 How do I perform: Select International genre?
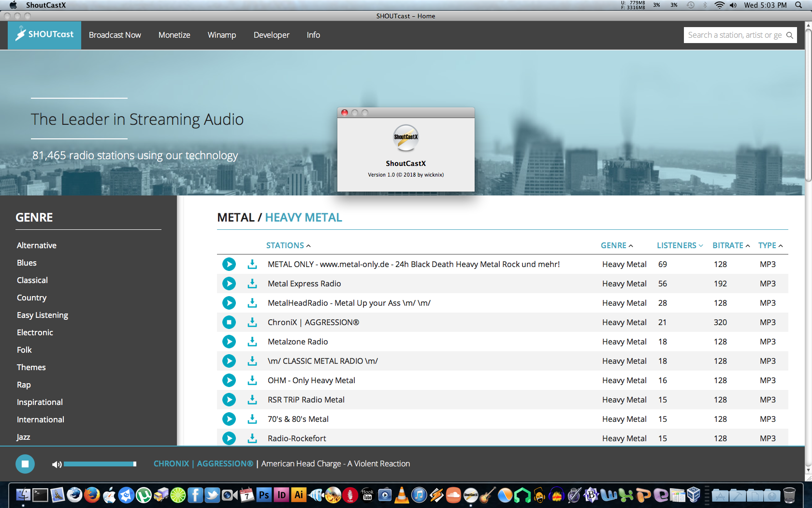[41, 419]
